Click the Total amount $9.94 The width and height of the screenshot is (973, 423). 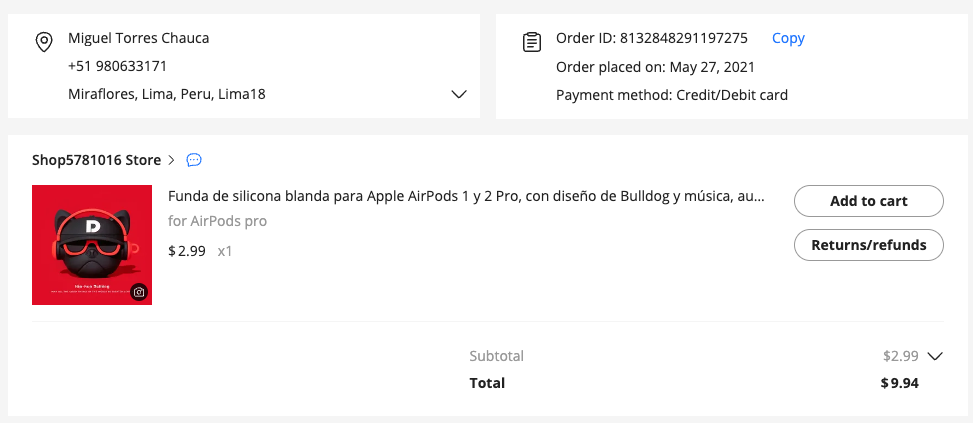899,383
